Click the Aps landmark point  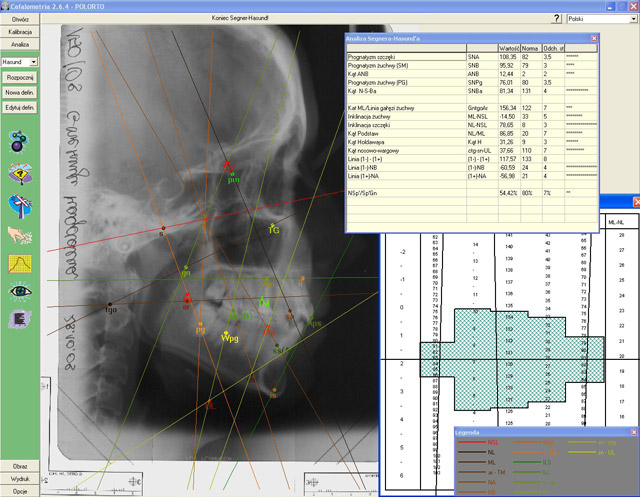311,318
